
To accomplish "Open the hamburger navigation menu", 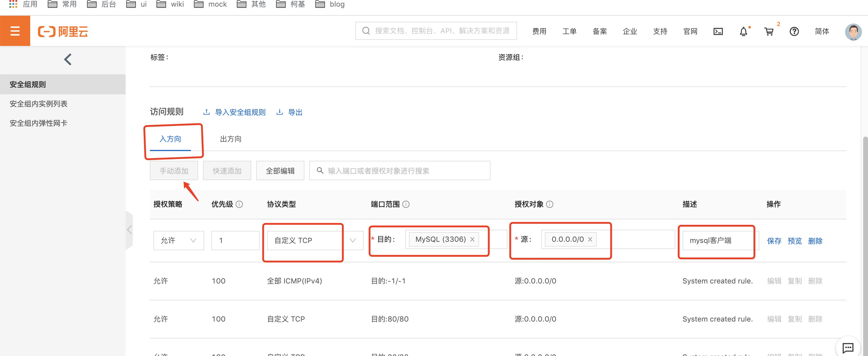I will tap(15, 31).
